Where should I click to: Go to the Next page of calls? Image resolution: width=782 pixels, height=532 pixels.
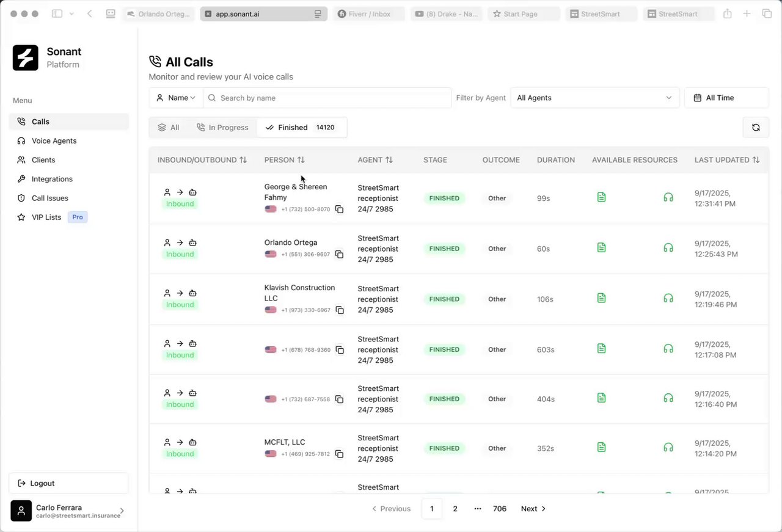(x=533, y=509)
